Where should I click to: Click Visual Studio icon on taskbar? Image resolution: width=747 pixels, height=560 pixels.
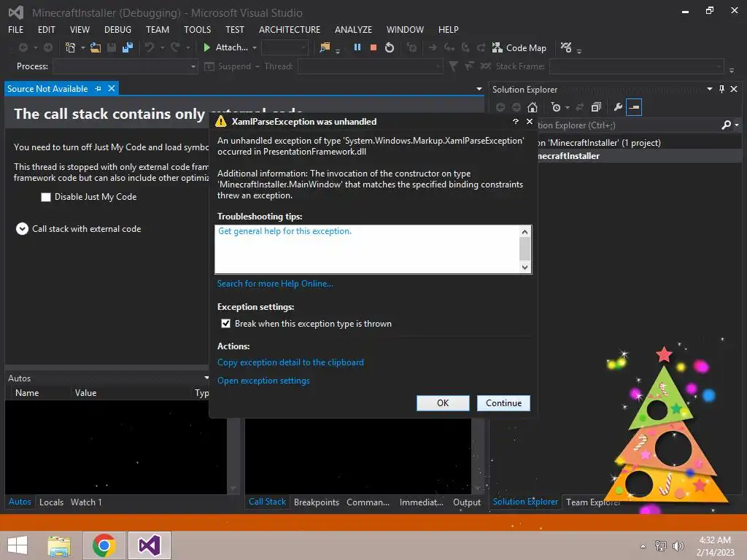coord(149,545)
